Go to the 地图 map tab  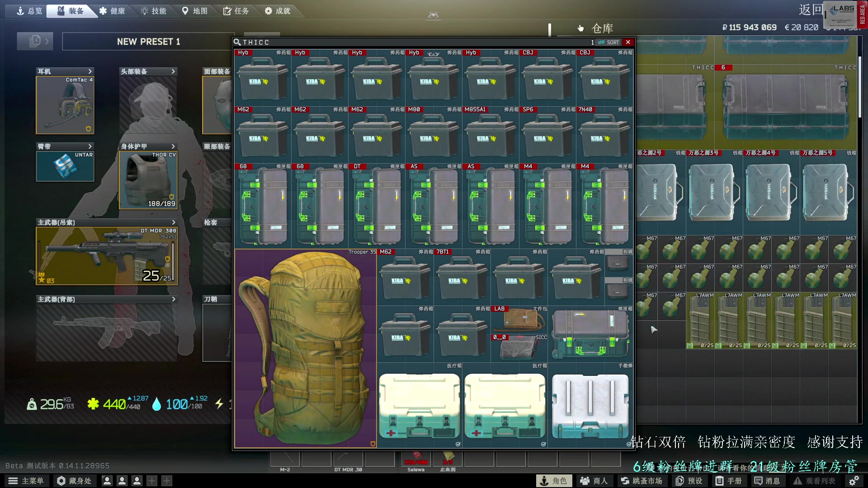click(x=195, y=11)
